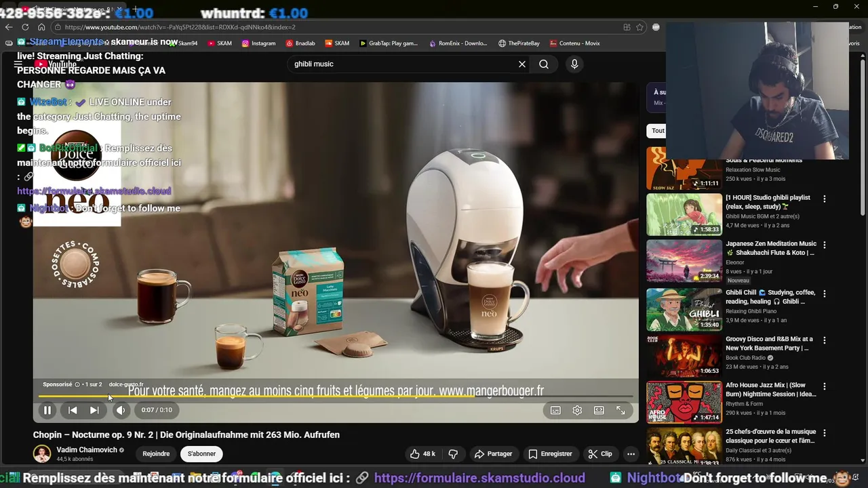Screen dimensions: 868x488
Task: Open the Clip scissors button
Action: (x=599, y=453)
